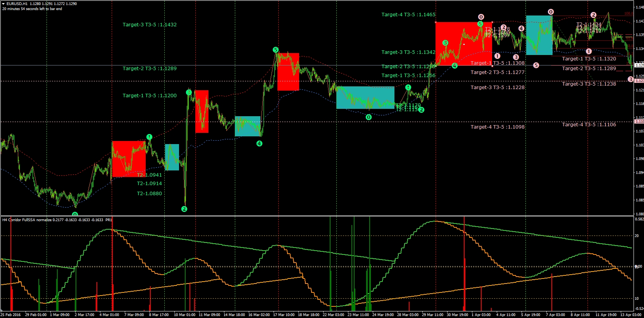Open the chart menu arrow beside EURUSD,H1
Image resolution: width=644 pixels, height=318 pixels.
3,4
